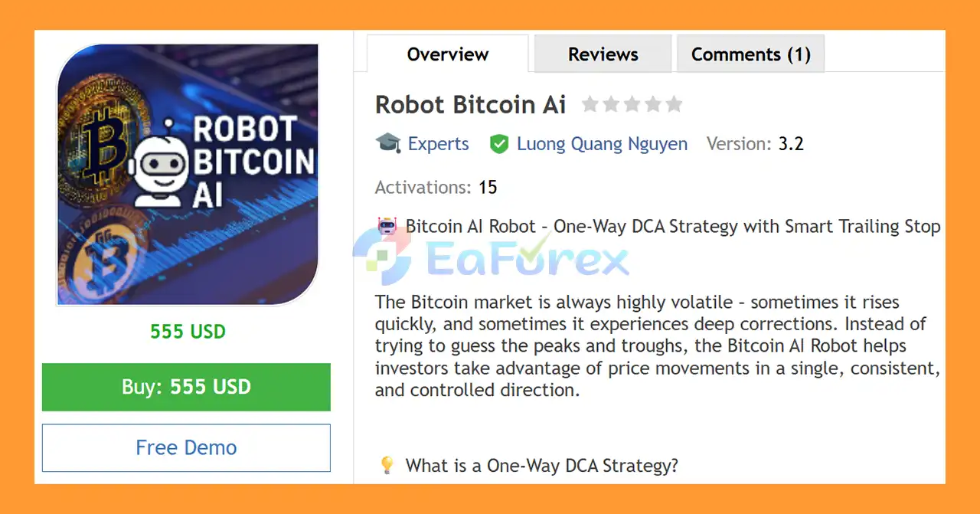The image size is (980, 514).
Task: Click the green 555 USD price label
Action: [188, 332]
